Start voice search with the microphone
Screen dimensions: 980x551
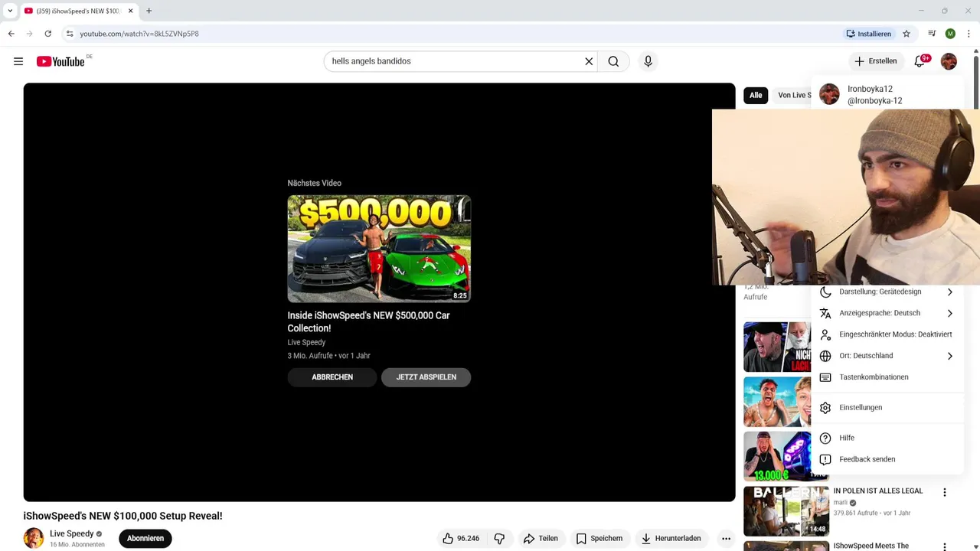(x=648, y=61)
